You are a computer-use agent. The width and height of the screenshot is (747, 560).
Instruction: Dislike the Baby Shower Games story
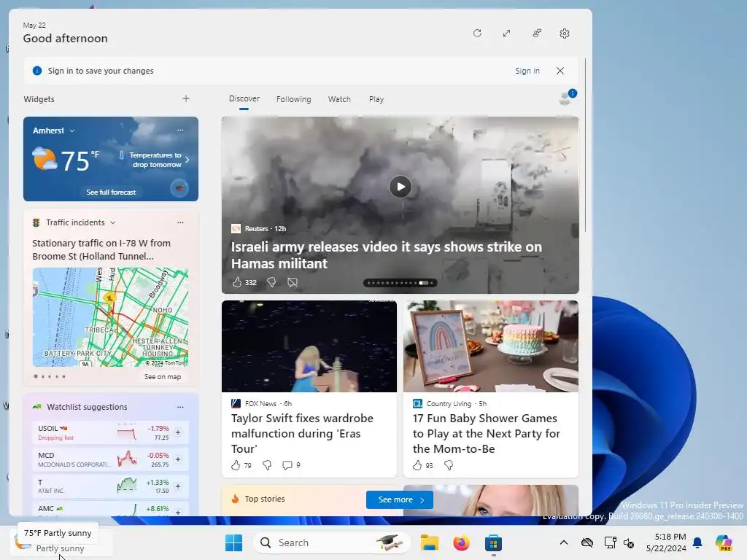point(449,465)
